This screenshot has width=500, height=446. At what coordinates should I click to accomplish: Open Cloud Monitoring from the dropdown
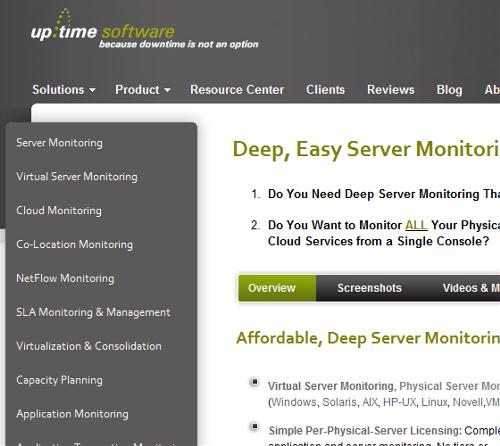tap(59, 211)
